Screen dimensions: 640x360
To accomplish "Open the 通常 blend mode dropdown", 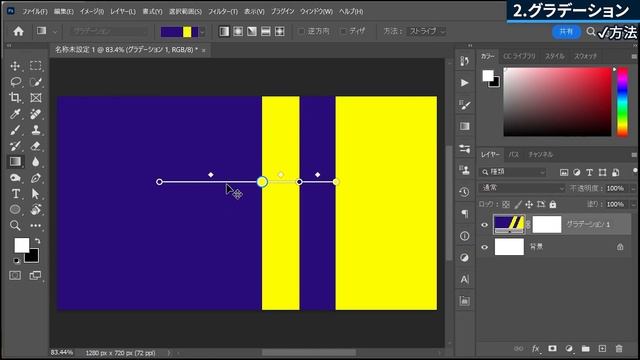I will click(522, 188).
